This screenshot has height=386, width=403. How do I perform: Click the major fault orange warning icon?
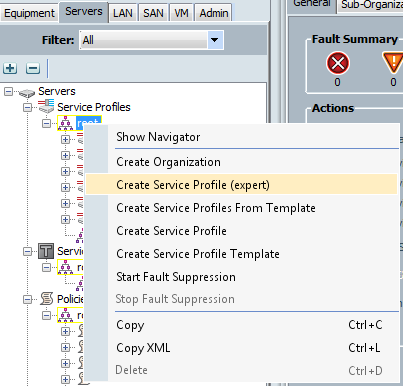tap(393, 62)
